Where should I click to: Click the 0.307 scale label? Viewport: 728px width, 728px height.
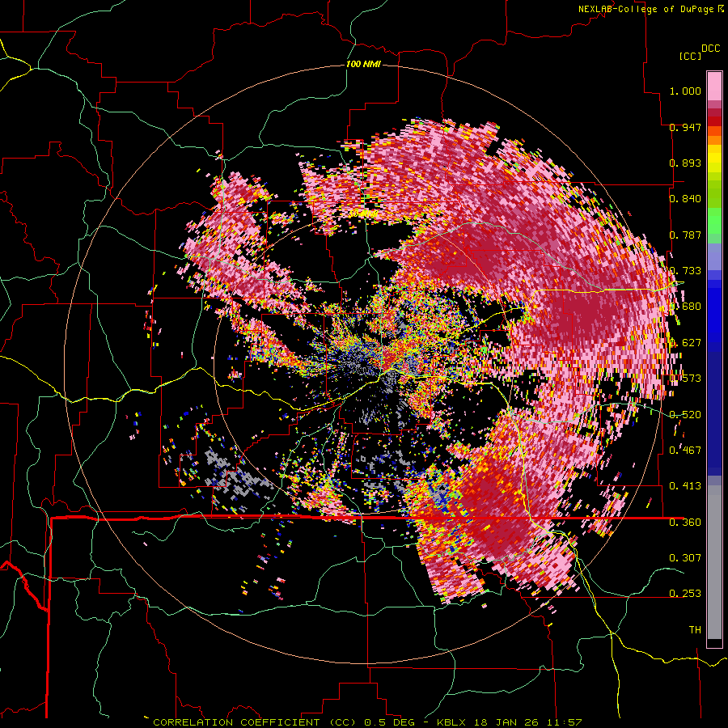click(x=685, y=558)
